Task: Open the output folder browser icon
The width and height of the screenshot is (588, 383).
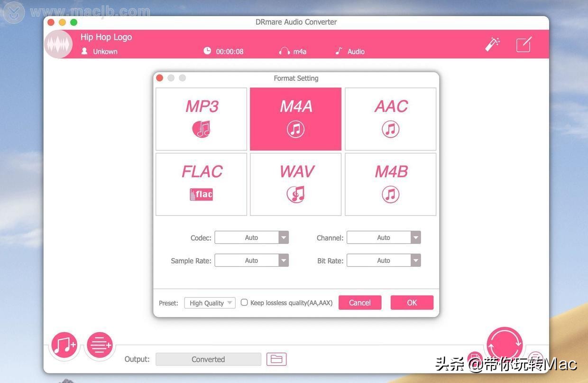Action: coord(276,358)
